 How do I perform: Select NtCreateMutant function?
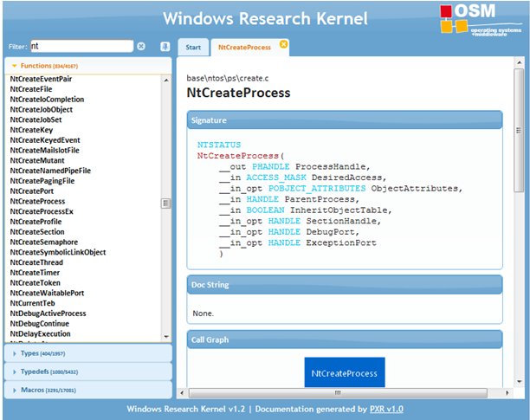point(37,160)
